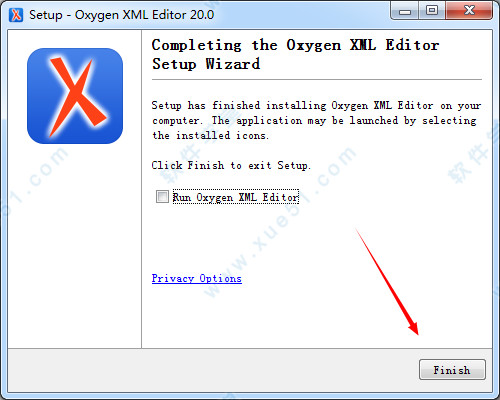Image resolution: width=500 pixels, height=400 pixels.
Task: Click the 'Setup - Oxygen XML Editor 20.0' title text
Action: (x=121, y=15)
